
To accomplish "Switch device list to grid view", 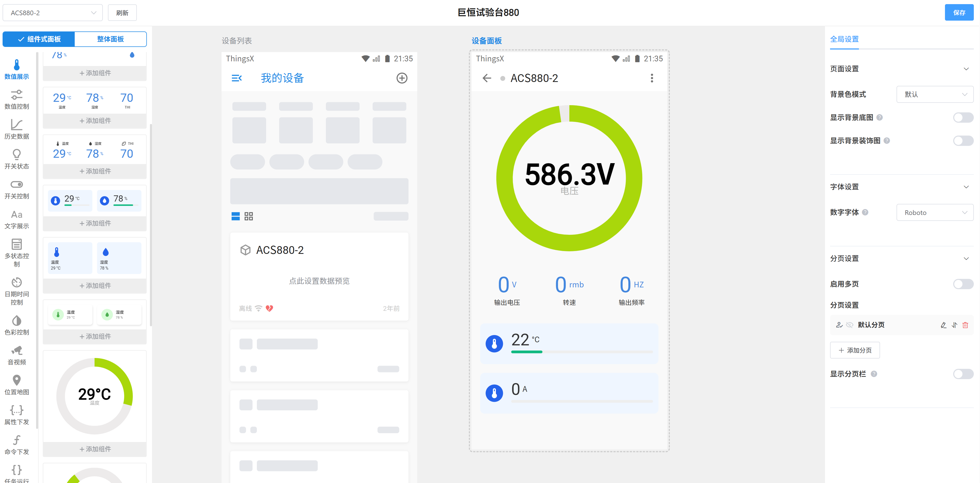I will pos(248,216).
